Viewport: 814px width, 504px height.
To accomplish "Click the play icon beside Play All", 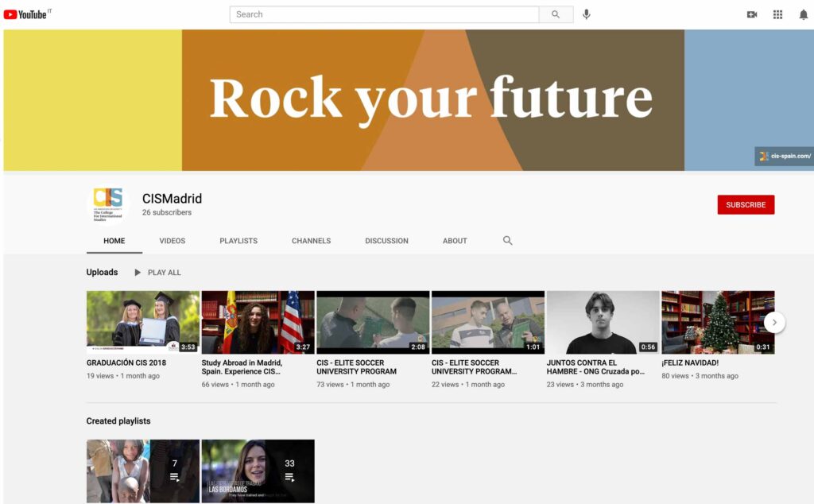I will click(138, 273).
